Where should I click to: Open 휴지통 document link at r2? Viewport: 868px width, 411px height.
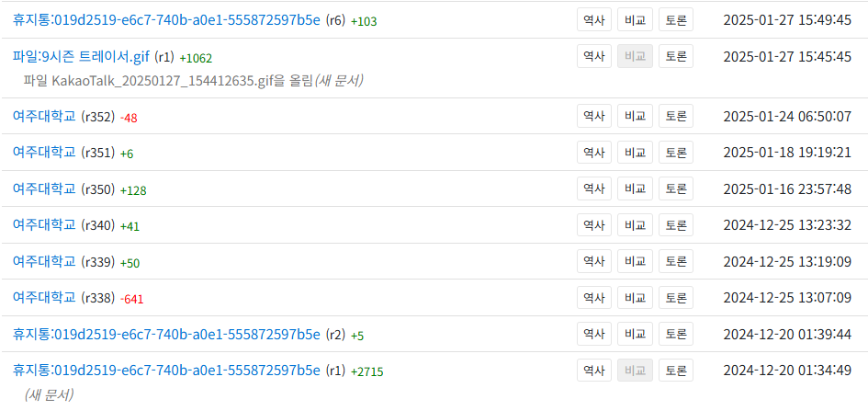click(x=166, y=335)
